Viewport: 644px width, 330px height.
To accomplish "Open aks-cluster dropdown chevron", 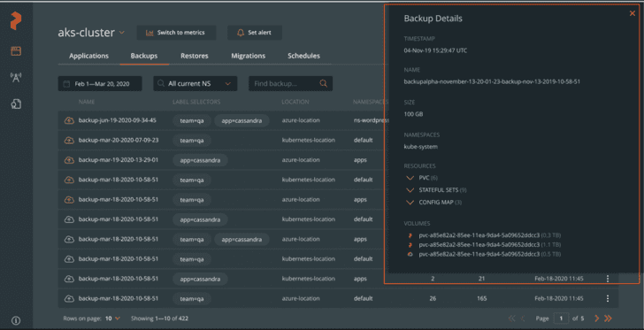I will click(122, 33).
